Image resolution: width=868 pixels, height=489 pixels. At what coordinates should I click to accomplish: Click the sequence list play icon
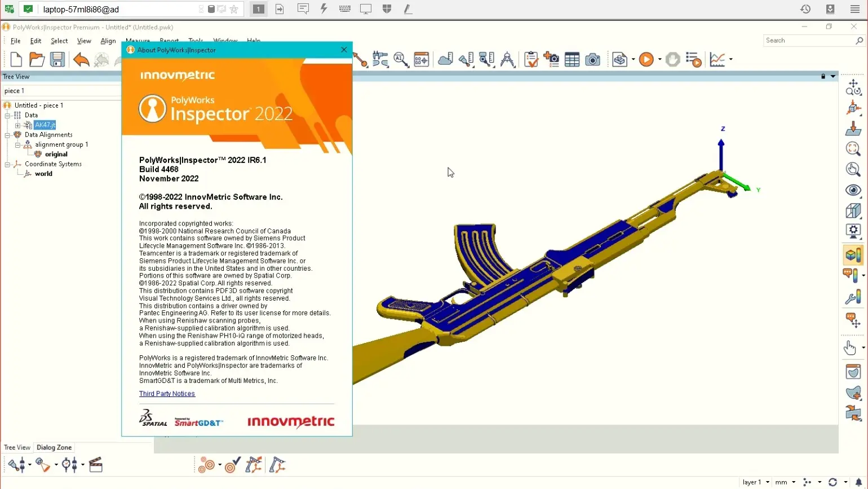(x=694, y=59)
